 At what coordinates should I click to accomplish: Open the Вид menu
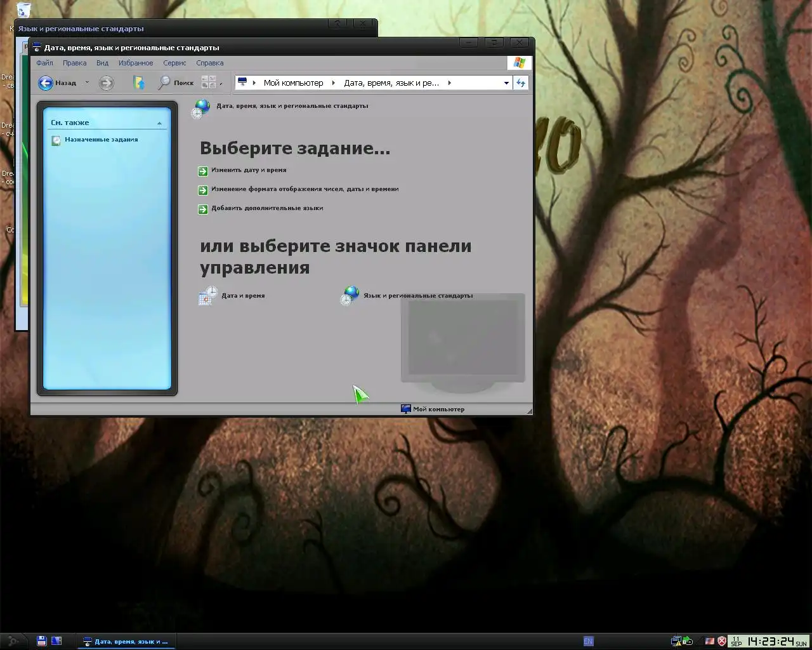(102, 63)
